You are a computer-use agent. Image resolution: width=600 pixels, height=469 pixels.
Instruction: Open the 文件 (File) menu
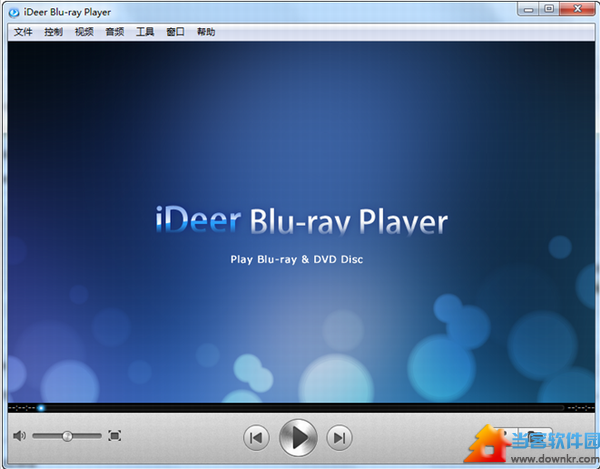pos(23,32)
